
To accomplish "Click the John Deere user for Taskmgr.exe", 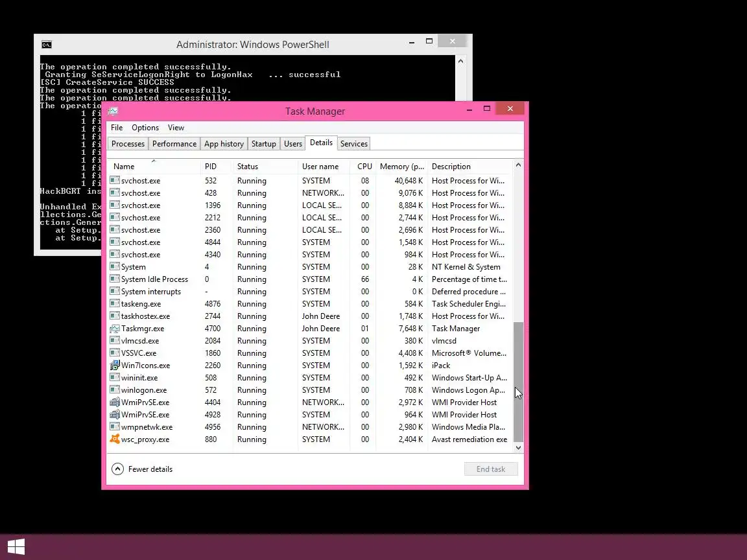I will coord(320,329).
